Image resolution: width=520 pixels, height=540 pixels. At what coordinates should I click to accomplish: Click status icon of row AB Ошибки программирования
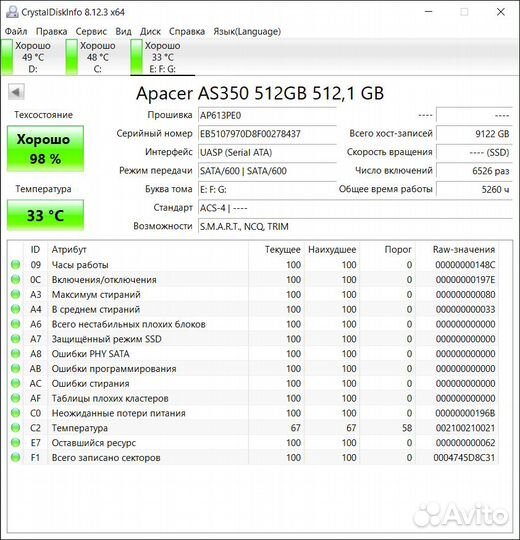(15, 368)
